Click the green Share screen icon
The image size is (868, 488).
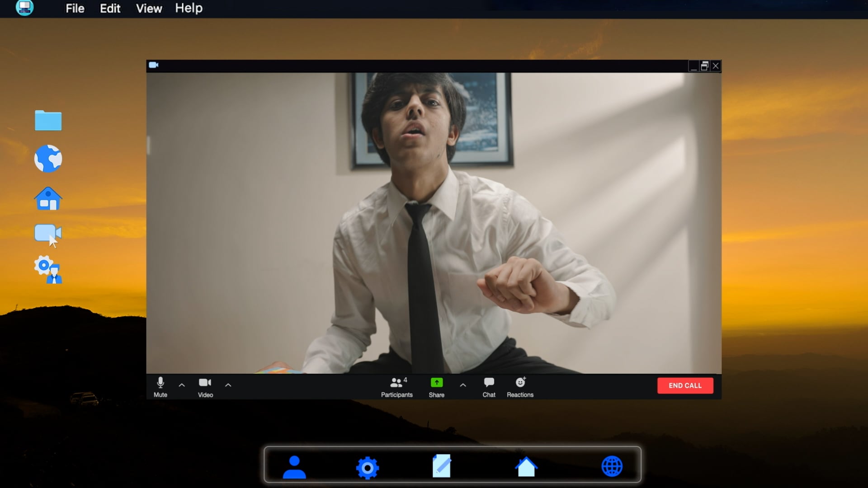(x=436, y=383)
